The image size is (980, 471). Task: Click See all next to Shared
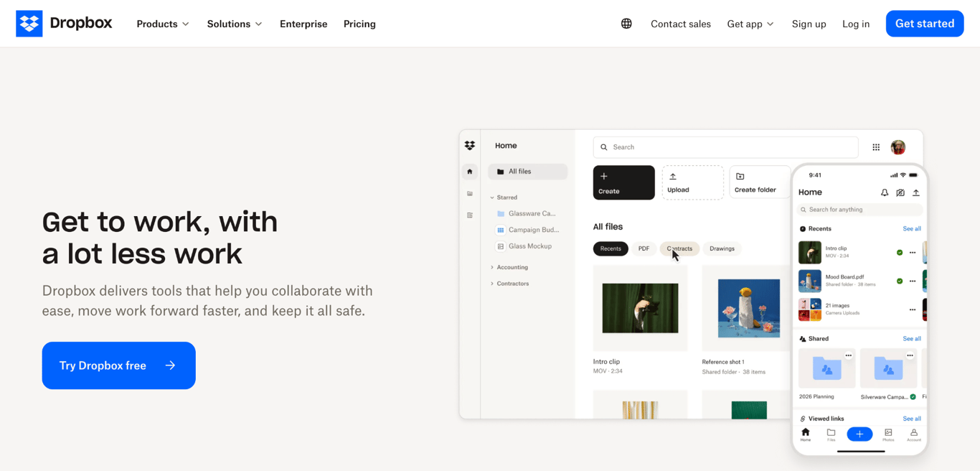click(x=912, y=338)
